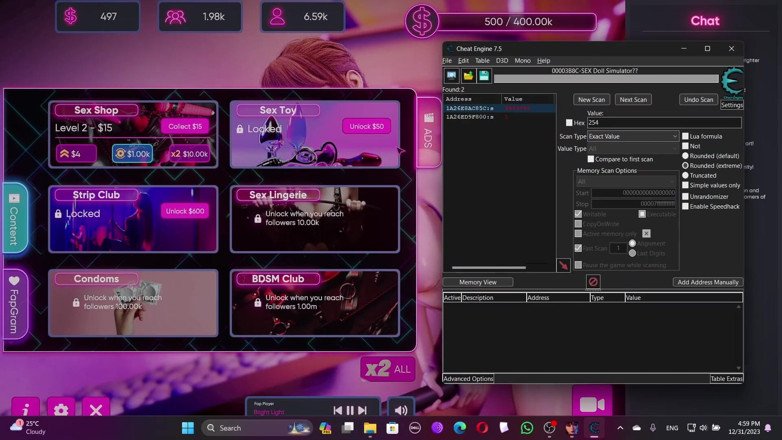782x440 pixels.
Task: Click the x2 ALL button
Action: [x=388, y=369]
